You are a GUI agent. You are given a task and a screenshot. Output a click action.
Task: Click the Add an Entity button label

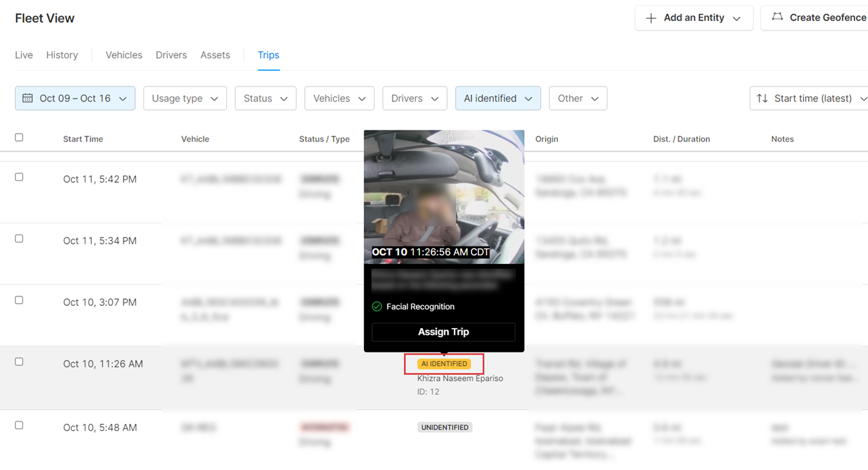coord(694,18)
